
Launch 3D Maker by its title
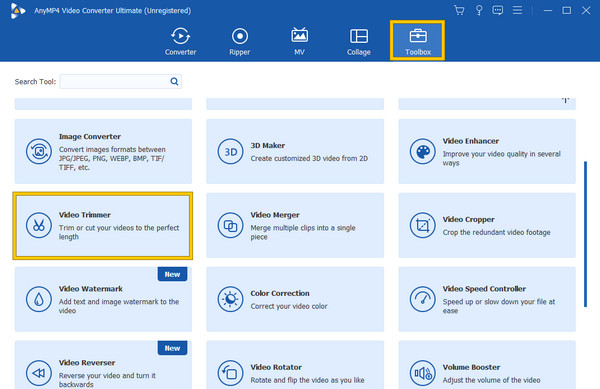click(267, 145)
